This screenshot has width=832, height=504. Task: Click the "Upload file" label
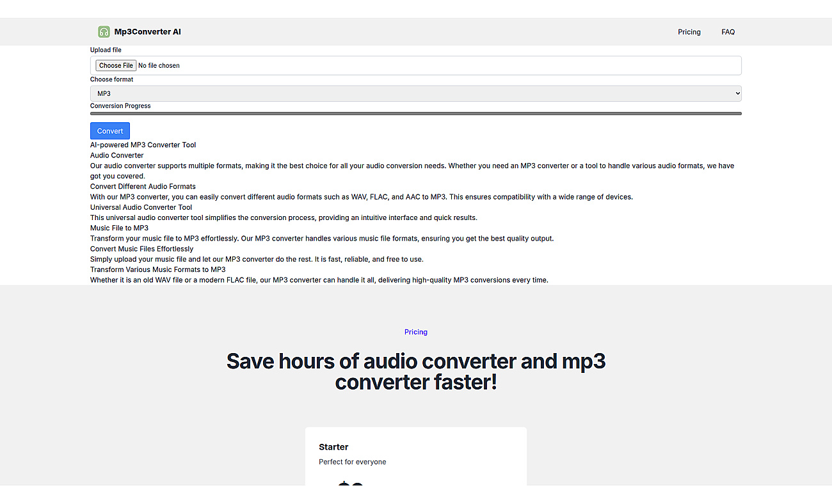point(106,50)
